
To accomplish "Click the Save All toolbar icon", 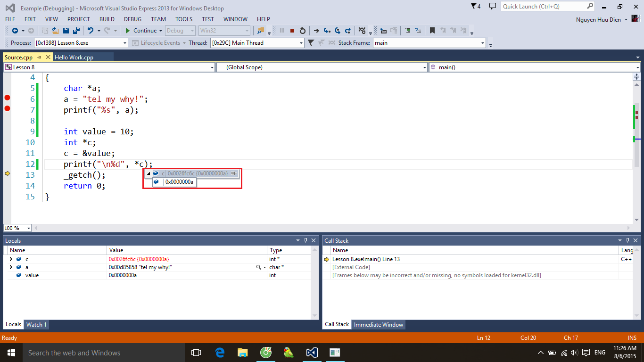I will tap(75, 31).
